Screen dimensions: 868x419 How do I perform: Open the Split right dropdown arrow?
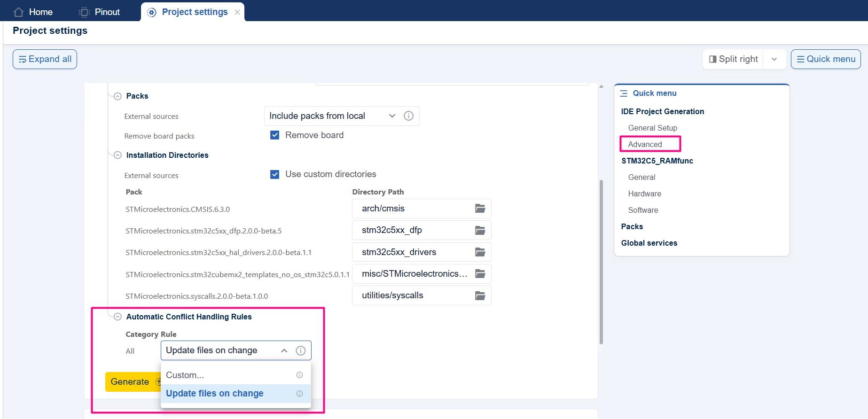coord(774,59)
